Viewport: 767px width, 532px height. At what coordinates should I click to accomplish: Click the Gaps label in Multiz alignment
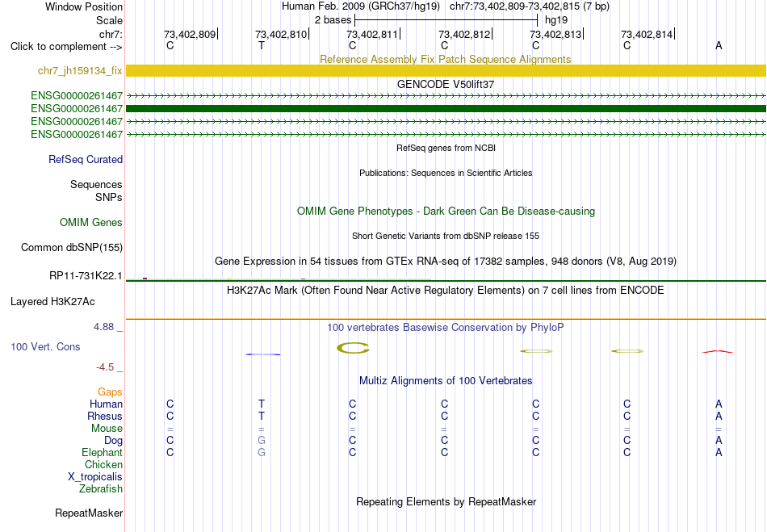point(110,392)
